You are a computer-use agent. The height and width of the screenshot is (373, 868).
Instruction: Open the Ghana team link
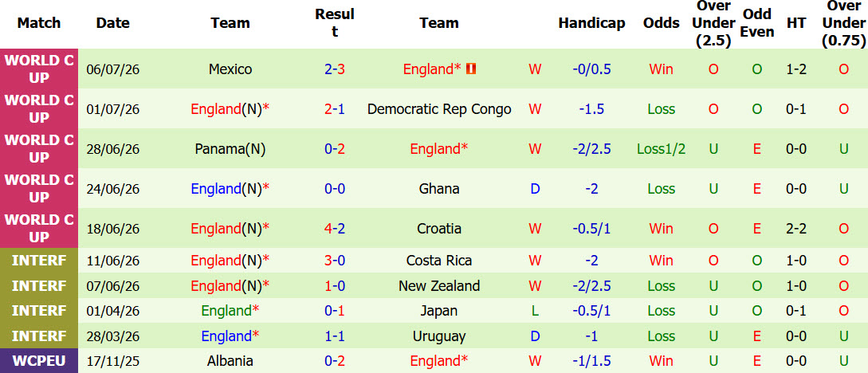click(439, 189)
